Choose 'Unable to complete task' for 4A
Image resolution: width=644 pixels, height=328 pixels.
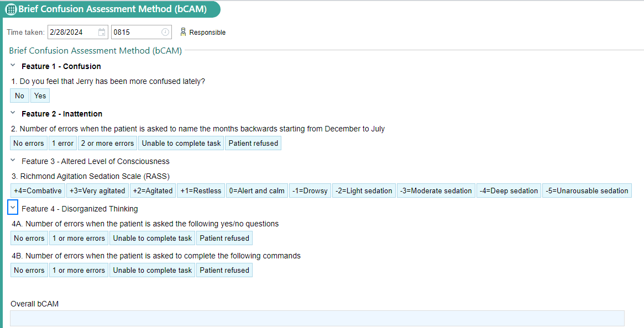(x=153, y=238)
